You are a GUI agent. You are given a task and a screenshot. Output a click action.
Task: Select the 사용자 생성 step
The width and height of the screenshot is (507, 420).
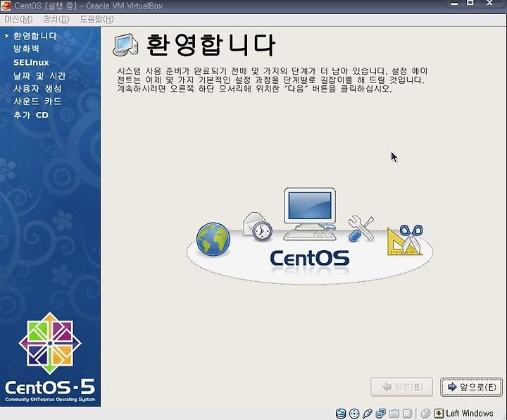pos(37,89)
